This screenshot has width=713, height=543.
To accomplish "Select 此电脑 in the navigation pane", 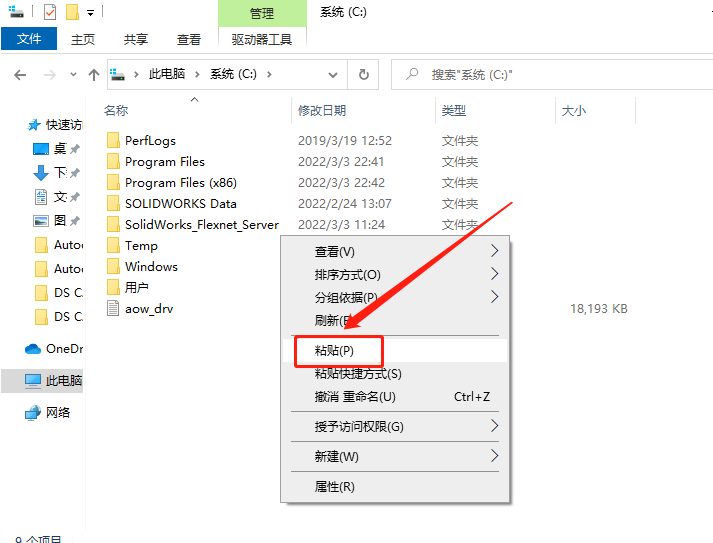I will click(42, 381).
